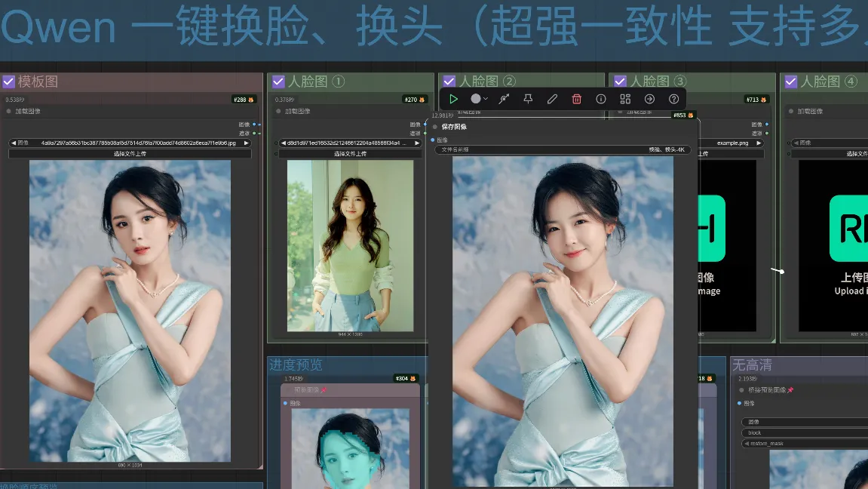Open node info with the circled i icon
Screen dimensions: 868x489
(x=601, y=99)
